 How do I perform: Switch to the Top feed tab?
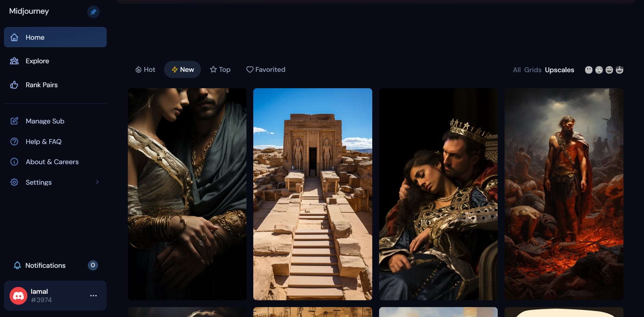tap(220, 69)
